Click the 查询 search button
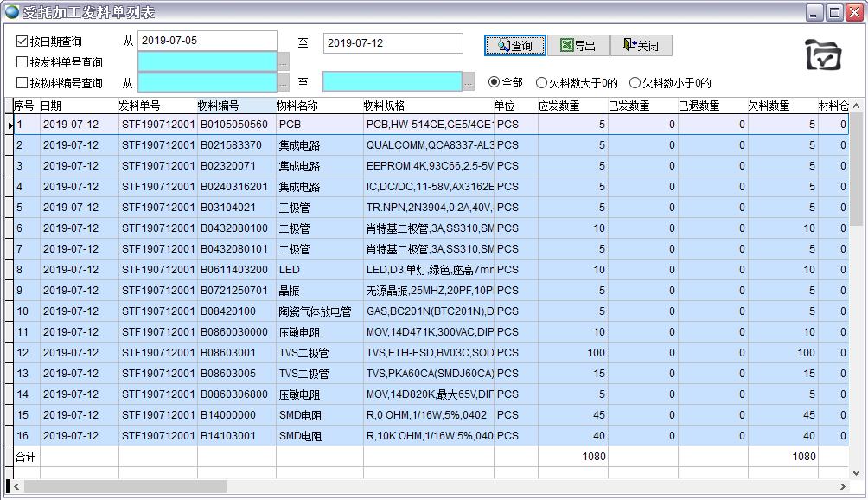Viewport: 868px width, 500px height. 514,46
